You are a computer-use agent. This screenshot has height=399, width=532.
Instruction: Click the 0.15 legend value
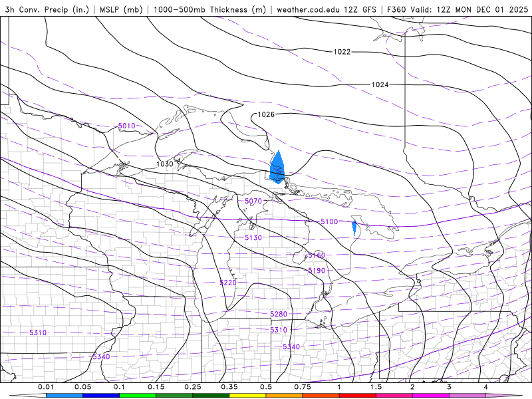pos(156,387)
